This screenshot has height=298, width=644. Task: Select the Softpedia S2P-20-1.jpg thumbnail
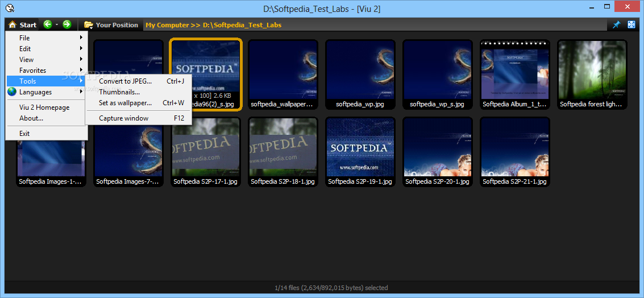(437, 152)
